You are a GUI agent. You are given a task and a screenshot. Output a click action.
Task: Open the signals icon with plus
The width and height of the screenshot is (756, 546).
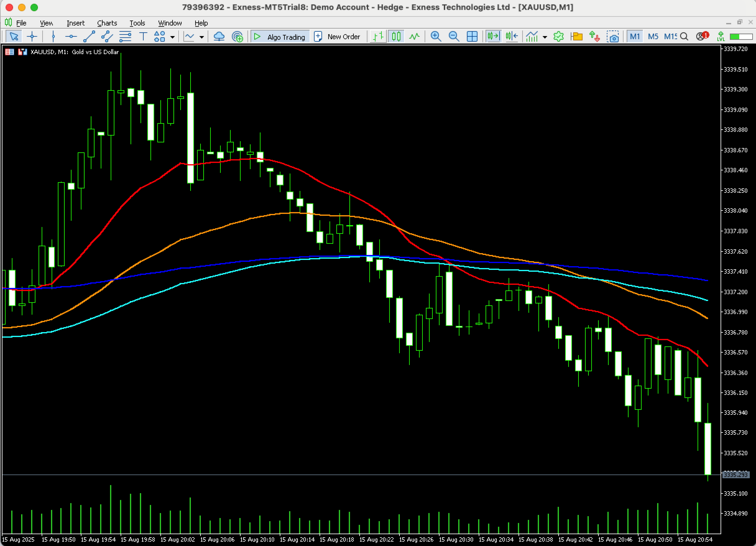[x=237, y=37]
